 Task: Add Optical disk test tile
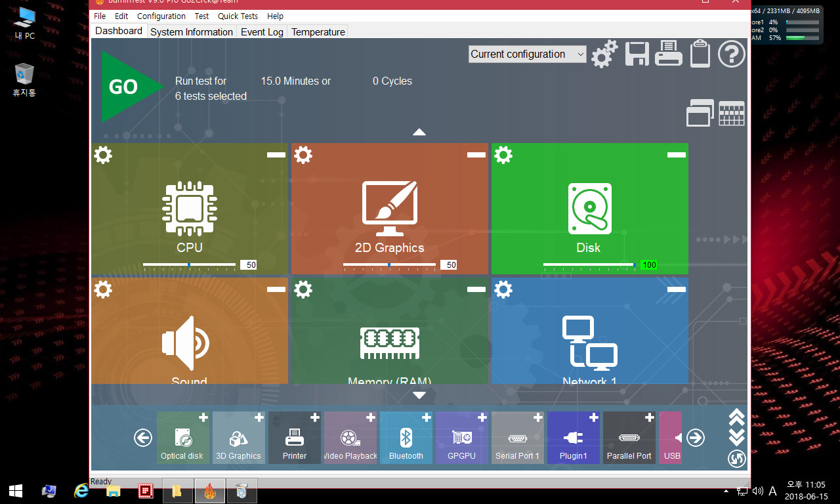tap(183, 438)
